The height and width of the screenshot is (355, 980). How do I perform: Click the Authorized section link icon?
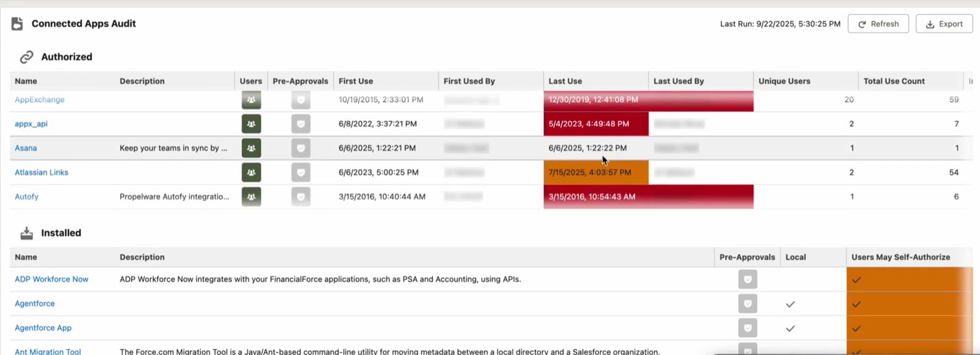26,57
